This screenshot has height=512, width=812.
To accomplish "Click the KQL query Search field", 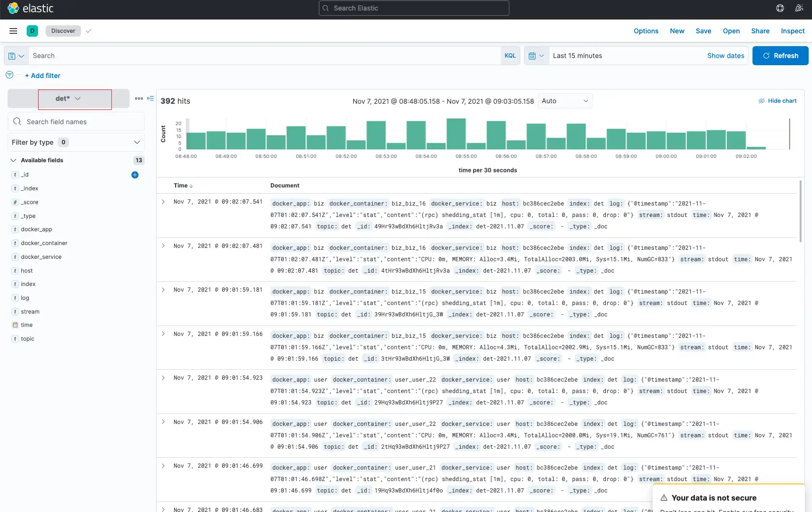I will click(x=265, y=56).
